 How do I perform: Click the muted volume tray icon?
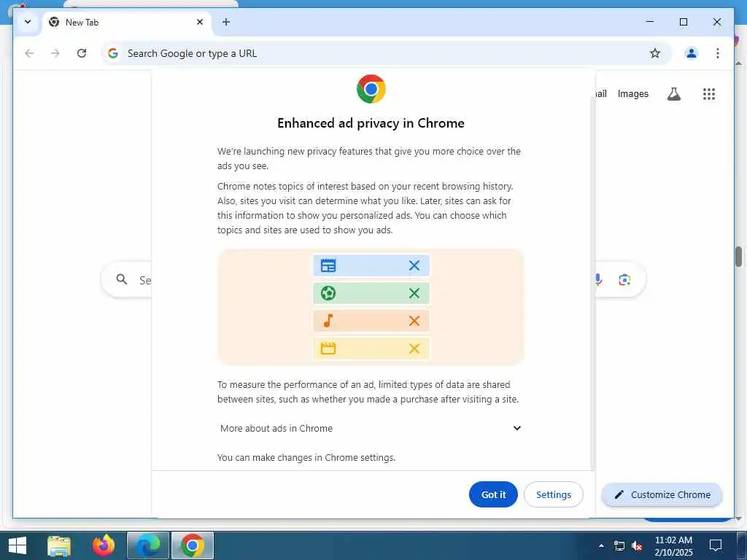coord(637,545)
